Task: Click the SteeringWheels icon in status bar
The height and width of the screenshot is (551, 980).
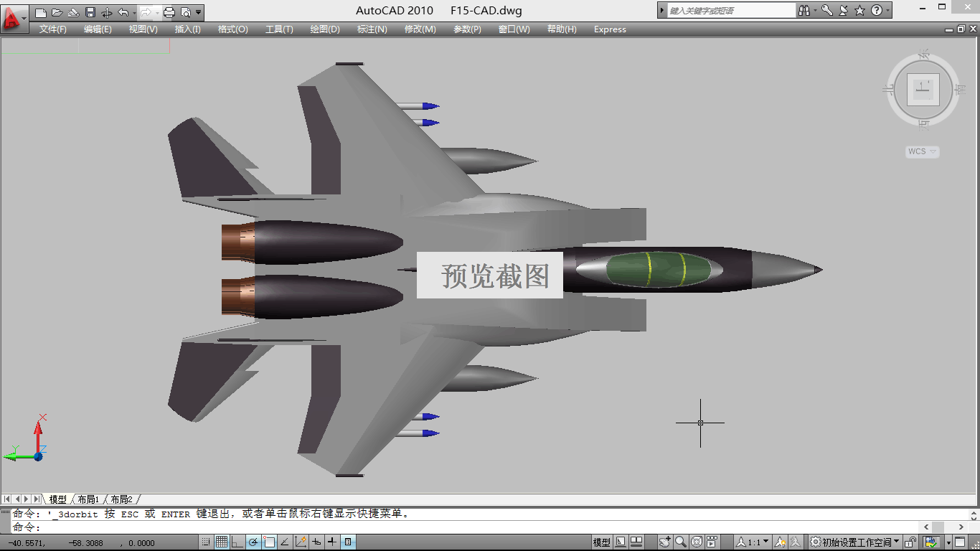Action: 696,542
